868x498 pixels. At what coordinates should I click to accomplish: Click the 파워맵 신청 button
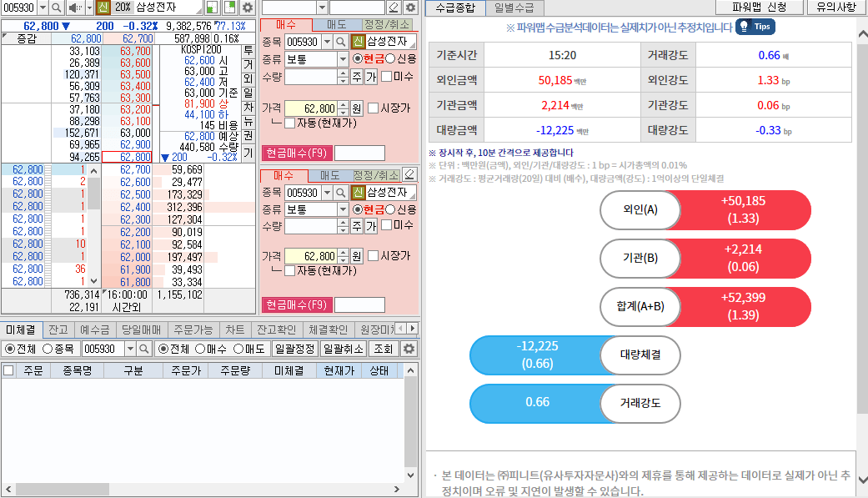(759, 8)
